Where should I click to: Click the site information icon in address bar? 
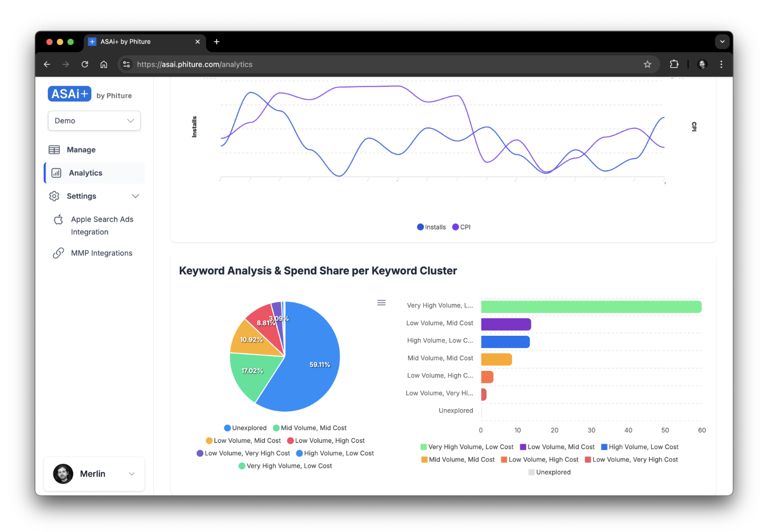tap(127, 64)
